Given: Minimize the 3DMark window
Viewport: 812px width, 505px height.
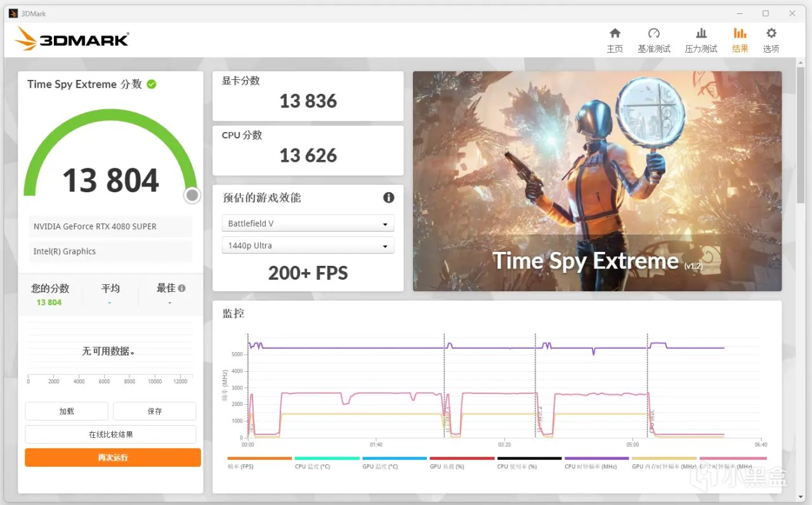Looking at the screenshot, I should point(740,13).
